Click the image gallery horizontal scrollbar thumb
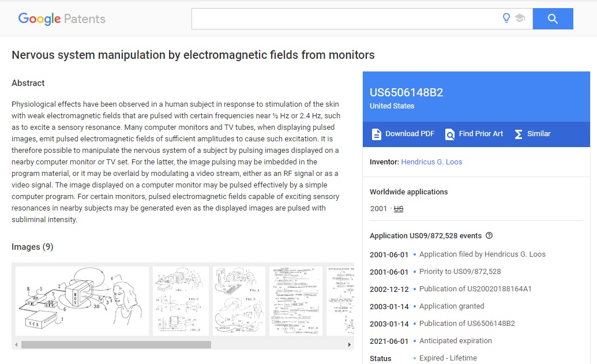 [x=115, y=344]
